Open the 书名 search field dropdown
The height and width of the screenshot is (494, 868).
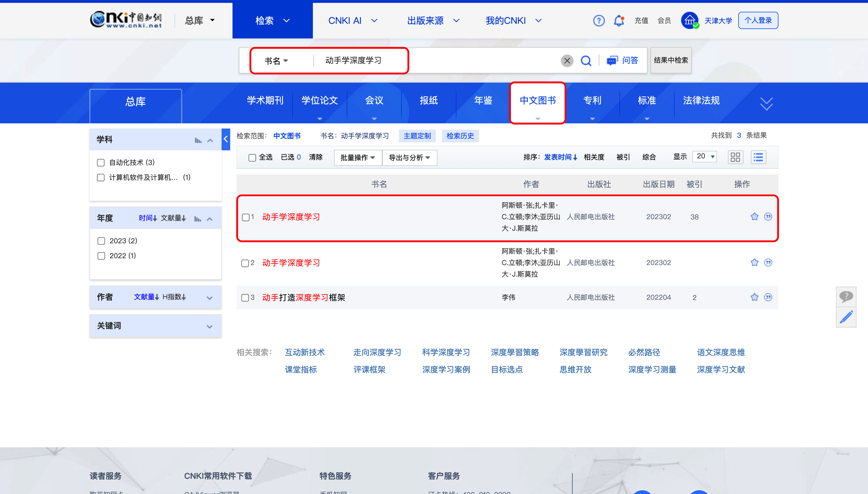pos(276,61)
